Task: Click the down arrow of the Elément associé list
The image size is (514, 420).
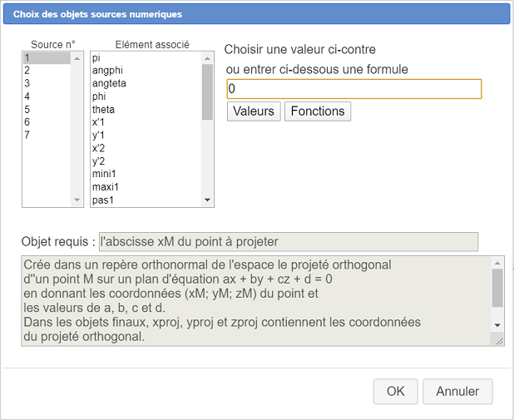Action: pos(207,200)
